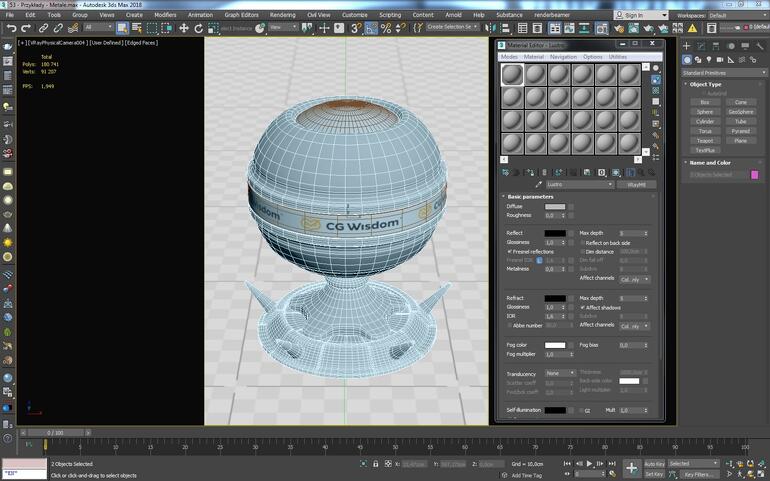Click the Diffuse color swatch
The height and width of the screenshot is (481, 770).
click(555, 207)
